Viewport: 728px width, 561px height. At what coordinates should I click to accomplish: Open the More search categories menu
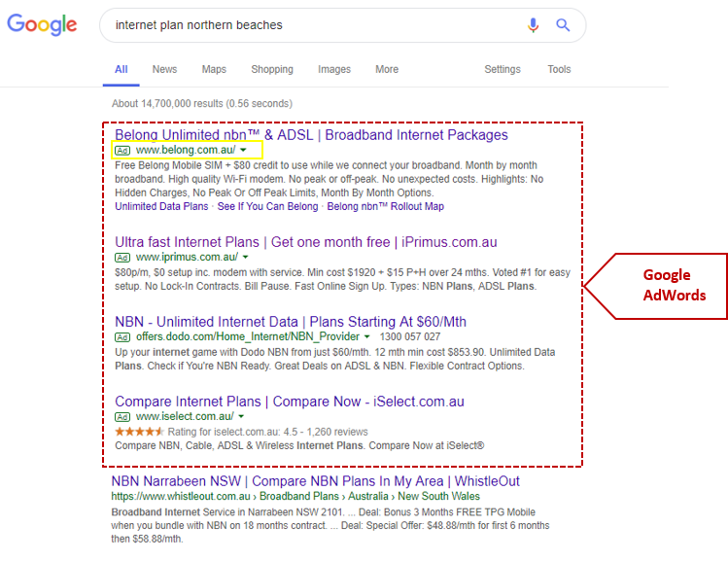[387, 69]
